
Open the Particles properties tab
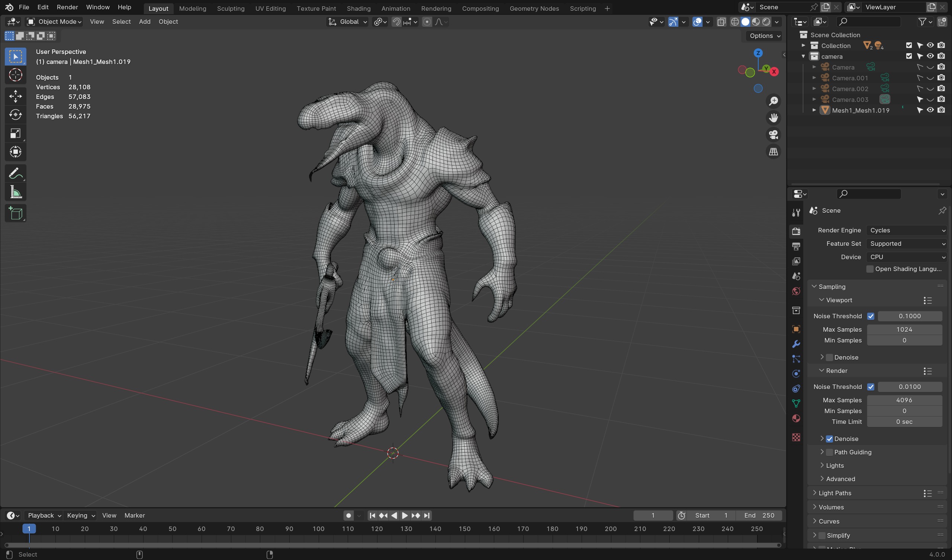coord(796,358)
